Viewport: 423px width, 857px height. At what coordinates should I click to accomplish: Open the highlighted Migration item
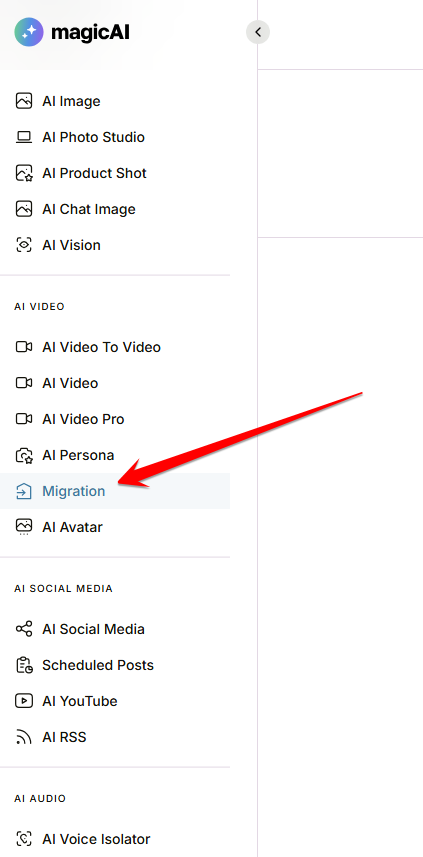tap(115, 491)
